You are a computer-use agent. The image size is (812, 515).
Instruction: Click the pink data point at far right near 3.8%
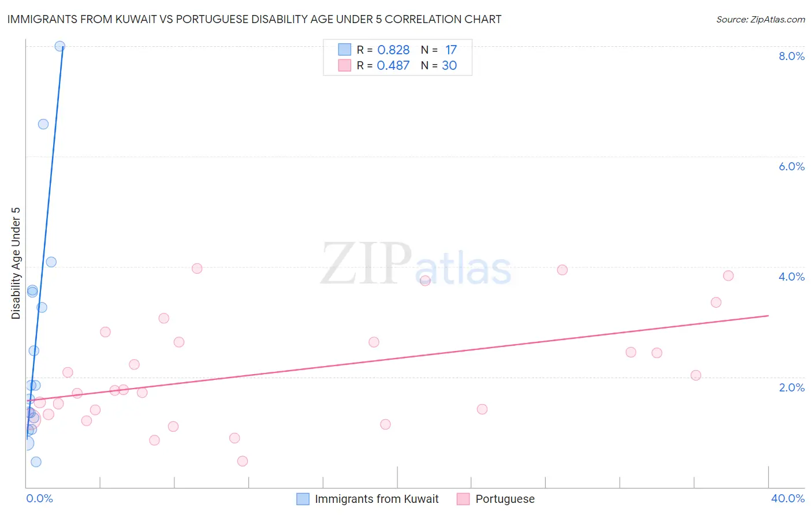click(x=728, y=275)
